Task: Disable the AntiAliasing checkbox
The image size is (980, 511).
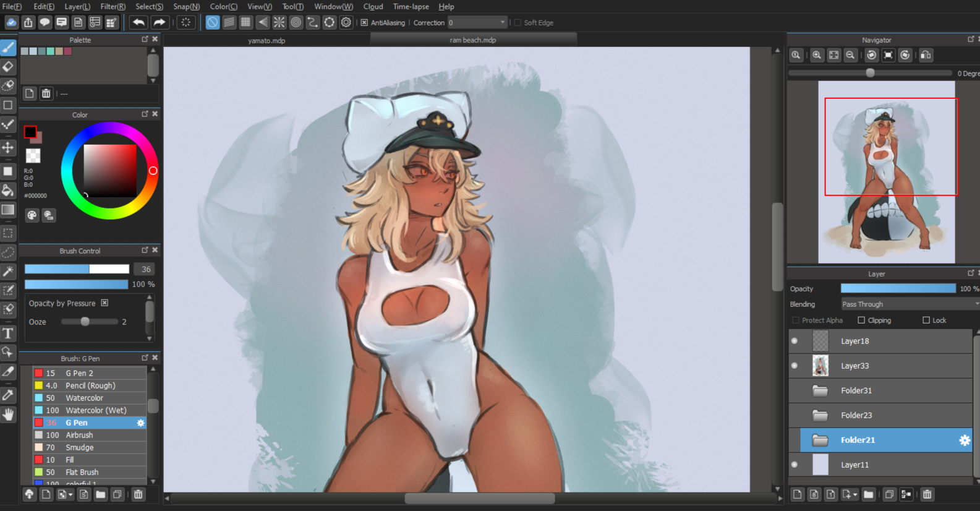Action: coord(364,23)
